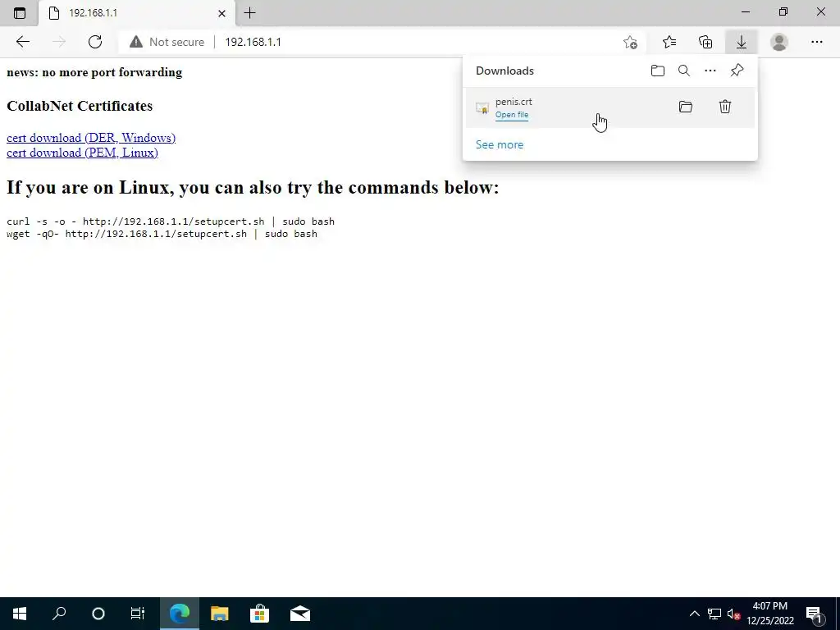Click the muted volume tray icon
The width and height of the screenshot is (840, 630).
[x=733, y=614]
